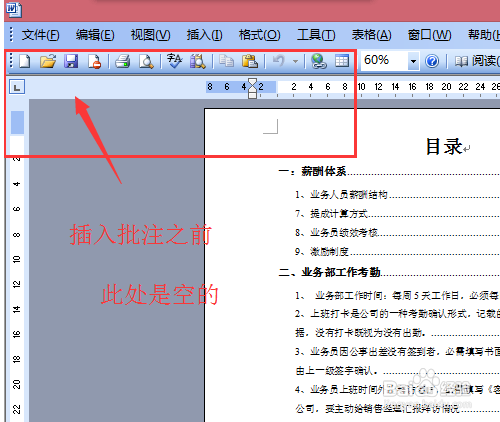
Task: Open the 帮助 menu
Action: pyautogui.click(x=483, y=35)
